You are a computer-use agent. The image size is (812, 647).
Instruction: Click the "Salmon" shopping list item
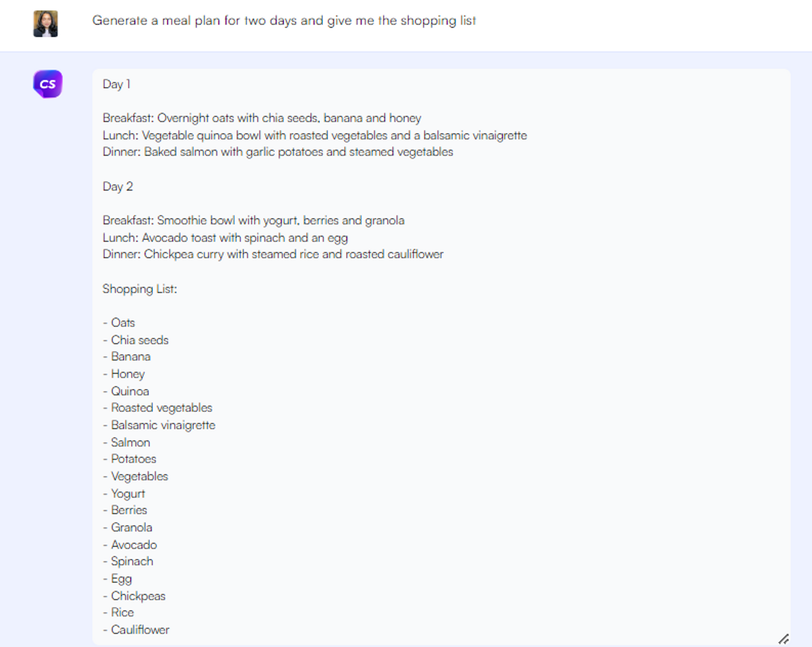click(130, 442)
